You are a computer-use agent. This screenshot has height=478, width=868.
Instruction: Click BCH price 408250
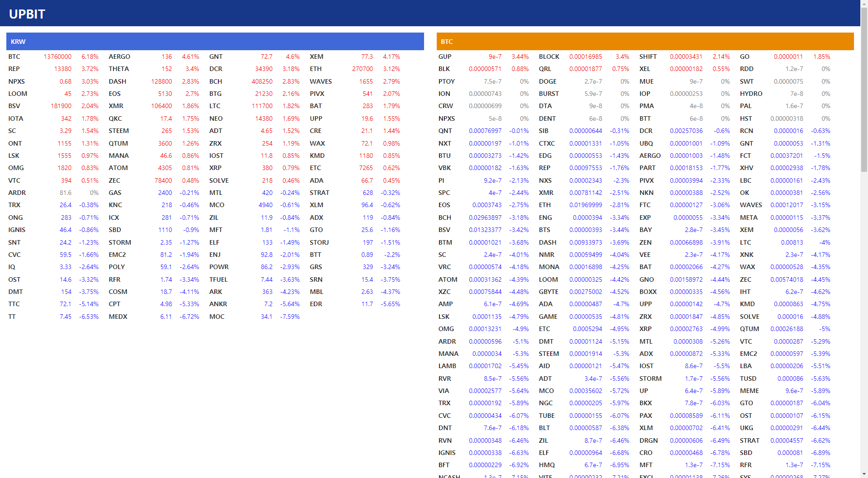click(x=262, y=81)
